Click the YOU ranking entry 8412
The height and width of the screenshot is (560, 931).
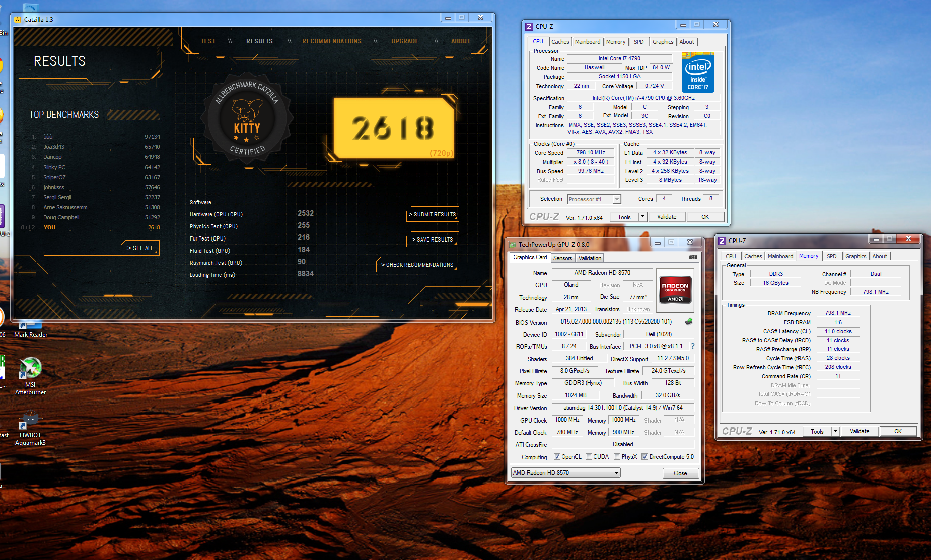[x=91, y=227]
